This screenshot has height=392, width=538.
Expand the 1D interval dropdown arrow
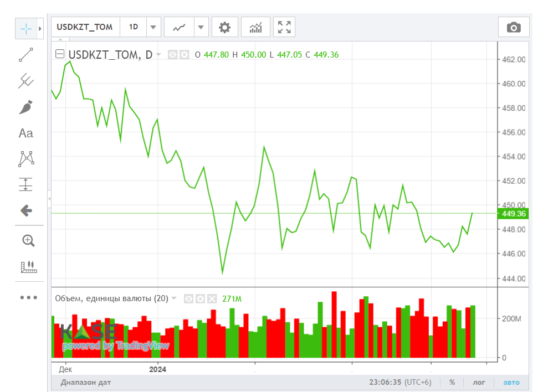point(153,27)
